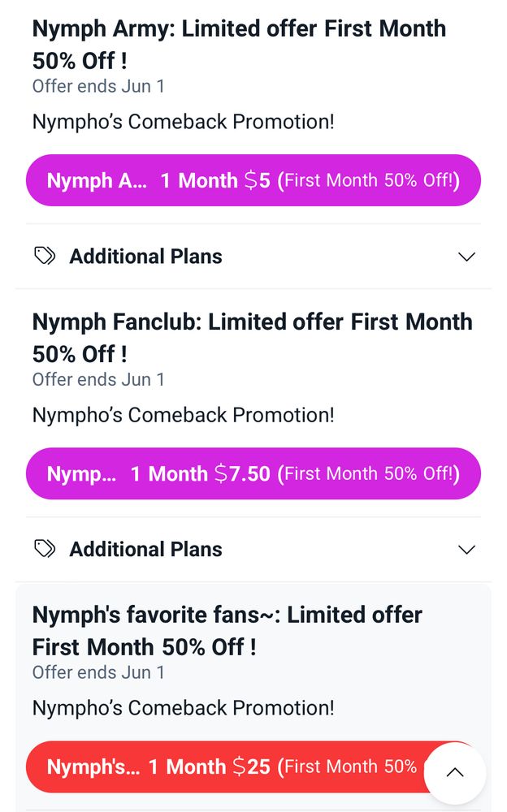Image resolution: width=507 pixels, height=812 pixels.
Task: Click 'Offer ends Jun 1' under favorite fans
Action: [x=98, y=672]
